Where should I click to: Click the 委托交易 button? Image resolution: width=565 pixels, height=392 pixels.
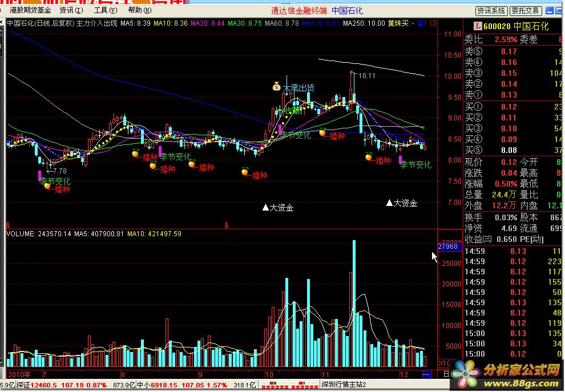(526, 11)
